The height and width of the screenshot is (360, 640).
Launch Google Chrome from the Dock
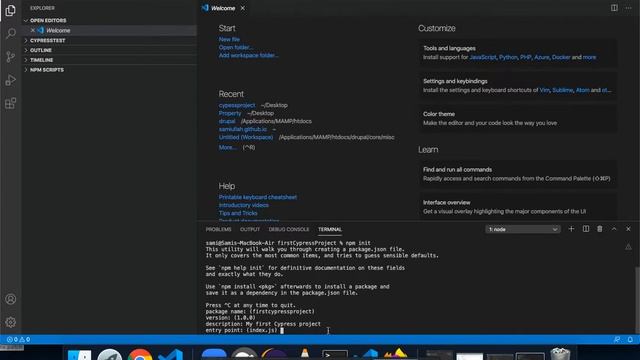click(x=140, y=355)
